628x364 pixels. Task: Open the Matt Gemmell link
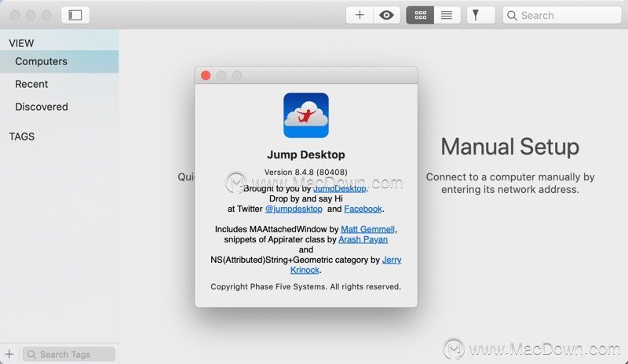tap(367, 229)
